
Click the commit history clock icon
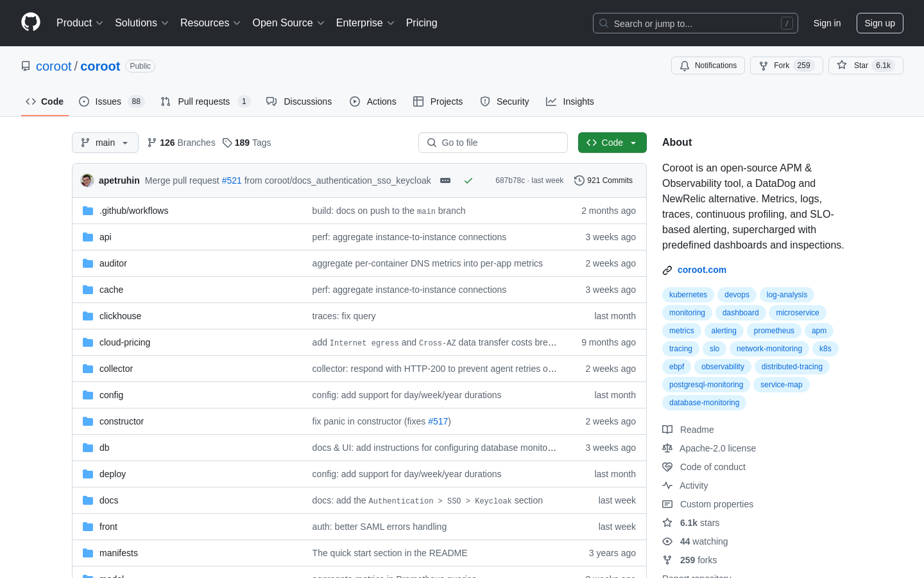(x=579, y=180)
